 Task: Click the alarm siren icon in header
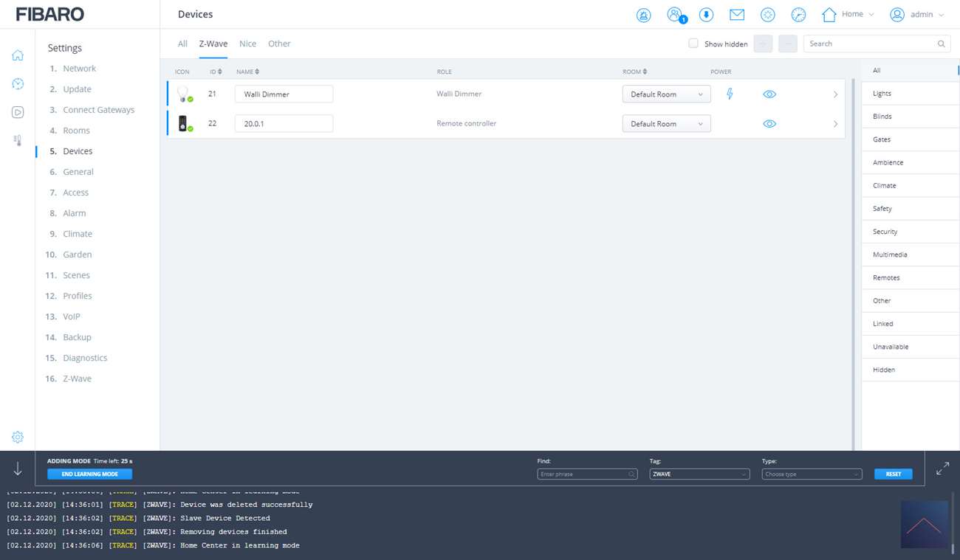tap(643, 15)
